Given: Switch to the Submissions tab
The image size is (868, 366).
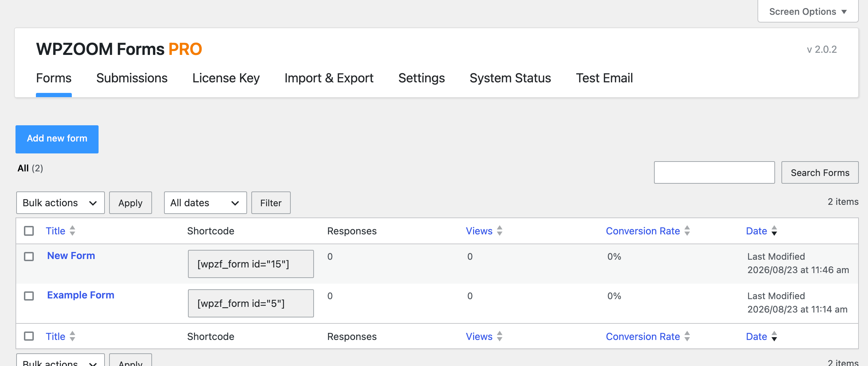Looking at the screenshot, I should [x=132, y=78].
